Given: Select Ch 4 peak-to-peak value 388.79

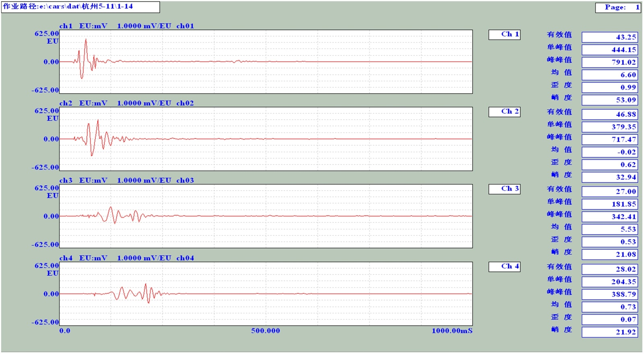Looking at the screenshot, I should coord(609,294).
